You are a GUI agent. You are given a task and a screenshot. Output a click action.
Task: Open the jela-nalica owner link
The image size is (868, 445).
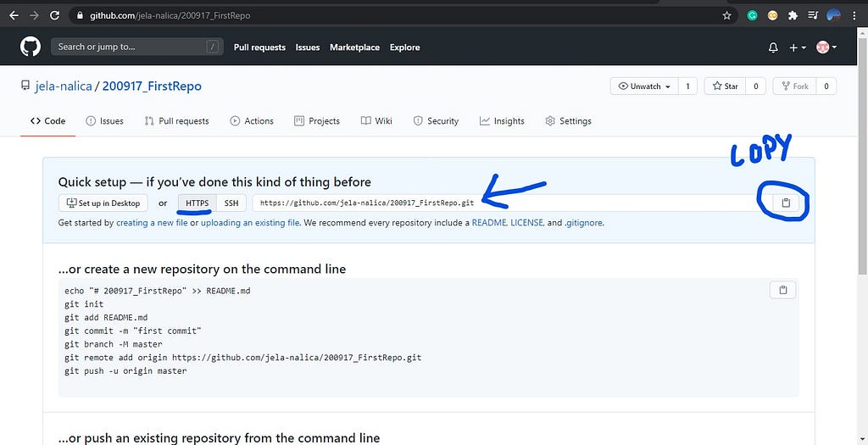63,86
